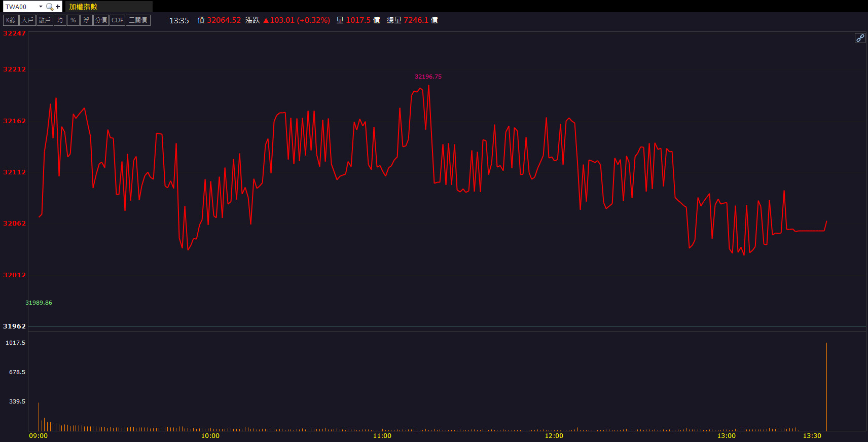Open the 分價 price distribution view
The image size is (868, 442).
(x=101, y=20)
